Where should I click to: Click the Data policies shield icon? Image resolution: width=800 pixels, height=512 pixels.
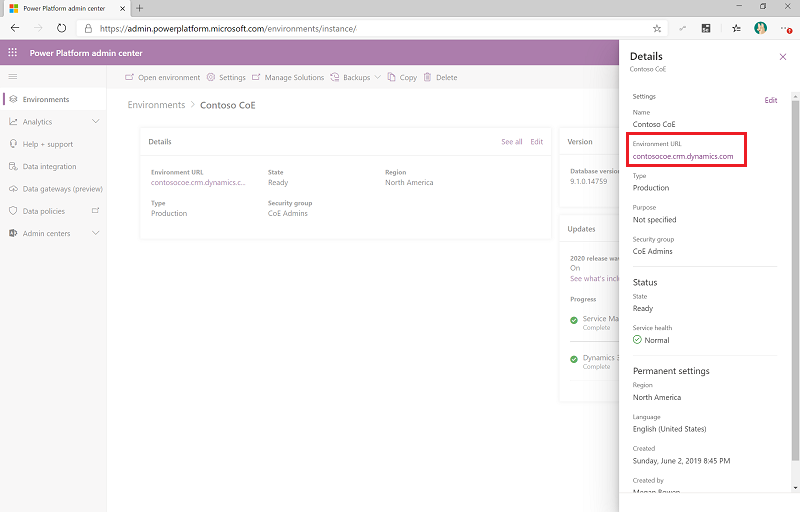13,211
